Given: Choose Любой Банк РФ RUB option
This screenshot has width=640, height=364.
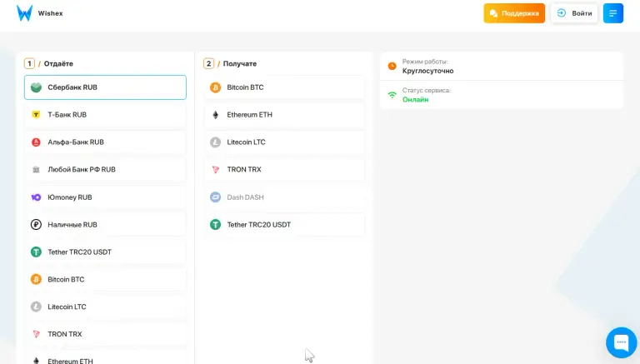Looking at the screenshot, I should pos(105,169).
